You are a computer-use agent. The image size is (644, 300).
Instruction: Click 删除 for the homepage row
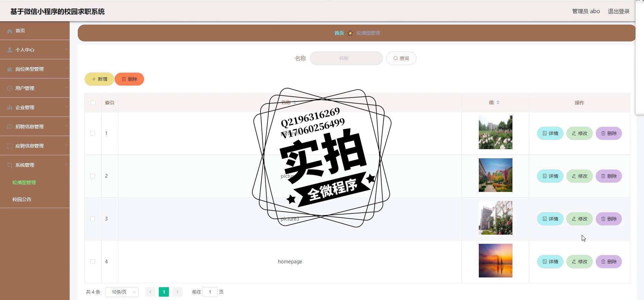609,262
